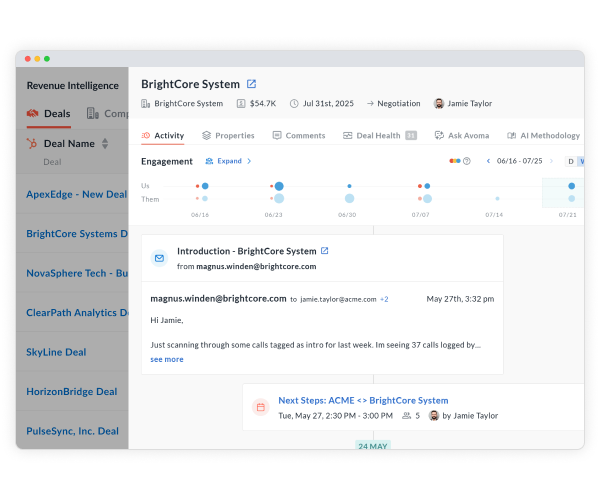Expand email with see more link

point(167,359)
